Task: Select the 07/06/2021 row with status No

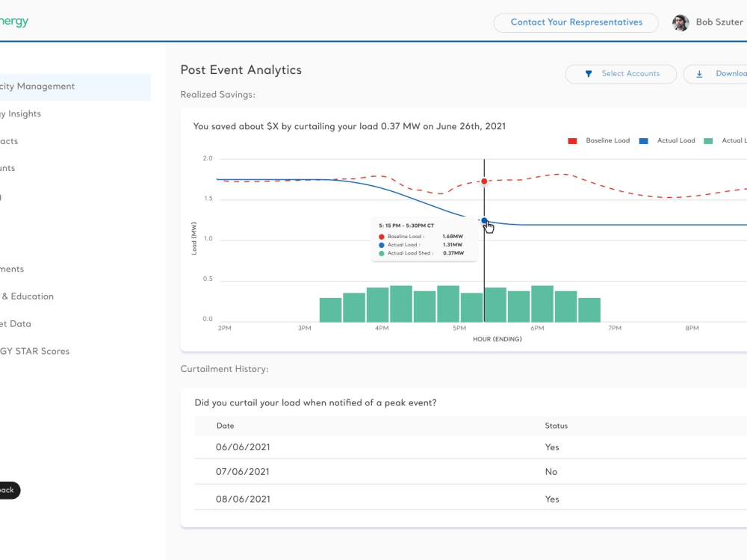Action: pyautogui.click(x=471, y=472)
